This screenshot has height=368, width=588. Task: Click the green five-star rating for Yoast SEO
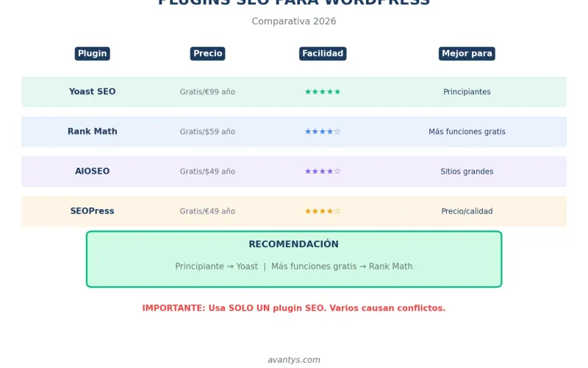click(x=323, y=91)
